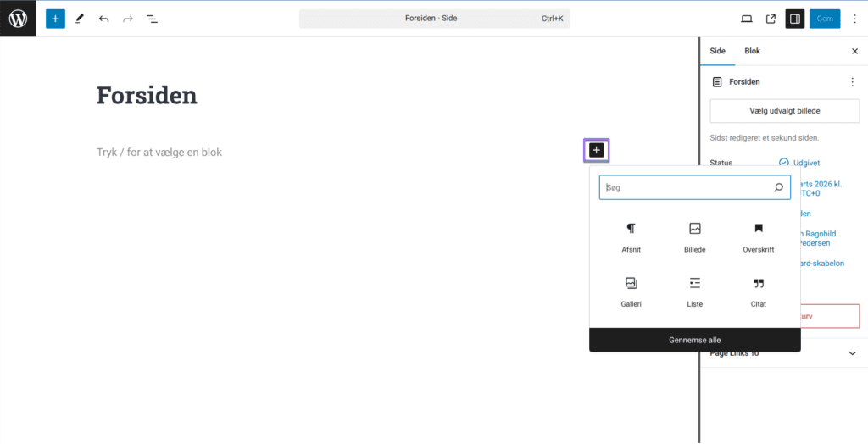The image size is (868, 444).
Task: Select the Side tab
Action: [717, 51]
